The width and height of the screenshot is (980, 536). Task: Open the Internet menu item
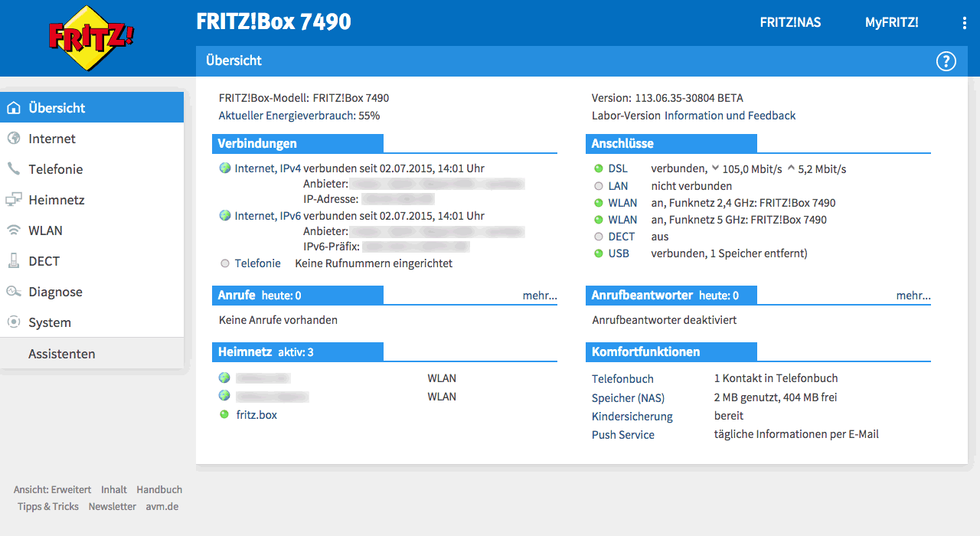pyautogui.click(x=92, y=139)
